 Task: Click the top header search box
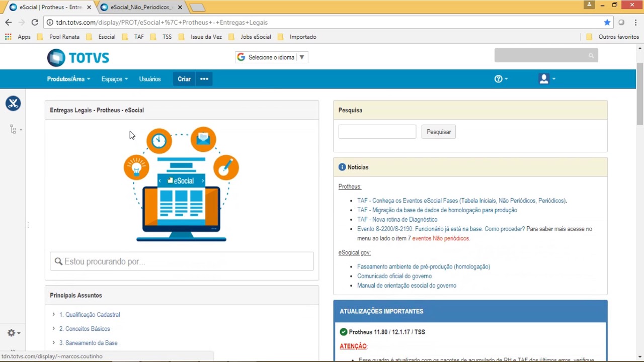click(x=546, y=56)
